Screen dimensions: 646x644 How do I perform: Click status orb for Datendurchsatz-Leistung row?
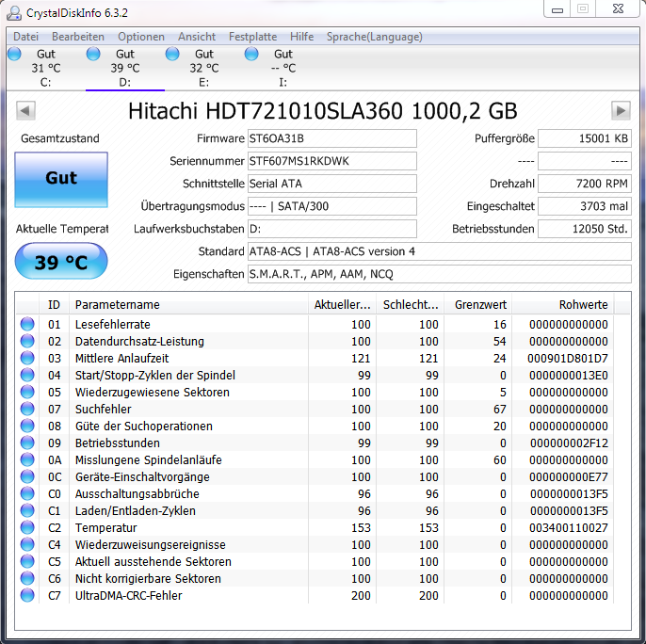click(27, 341)
